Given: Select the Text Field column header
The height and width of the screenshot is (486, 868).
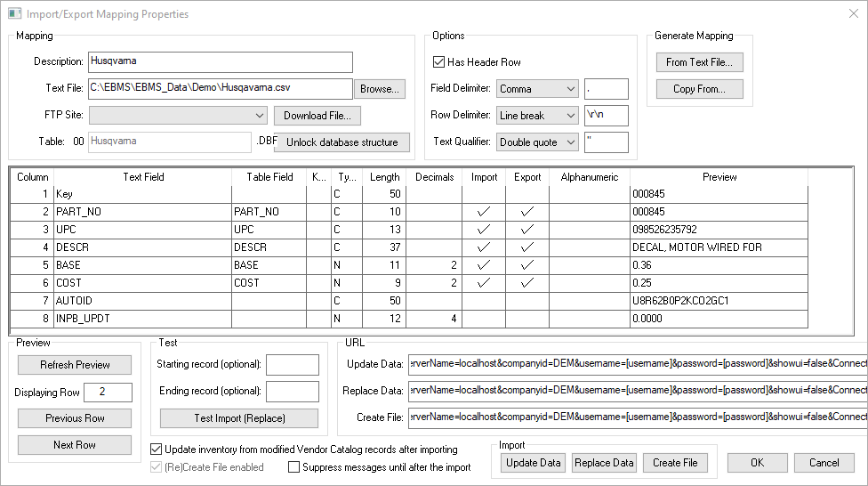Looking at the screenshot, I should point(143,177).
